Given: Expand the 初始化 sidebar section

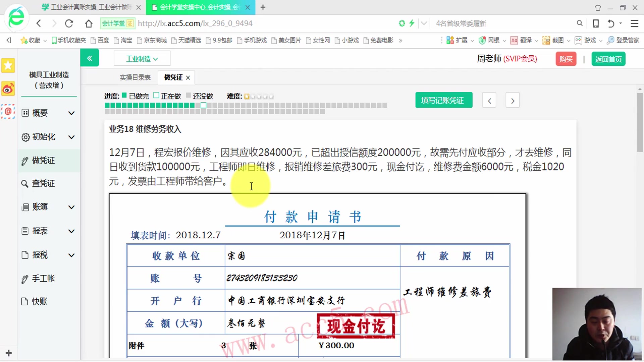Looking at the screenshot, I should 44,137.
